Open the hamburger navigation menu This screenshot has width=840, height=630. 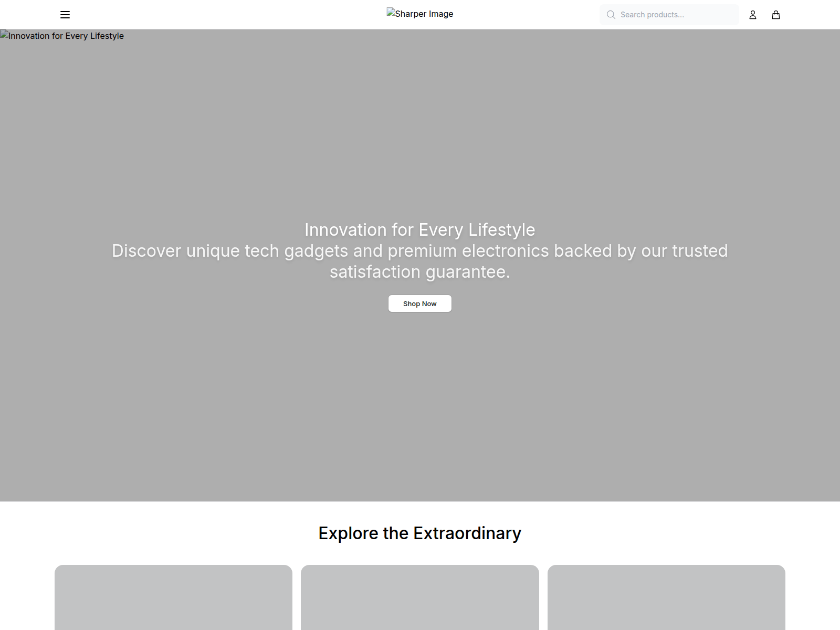tap(65, 15)
